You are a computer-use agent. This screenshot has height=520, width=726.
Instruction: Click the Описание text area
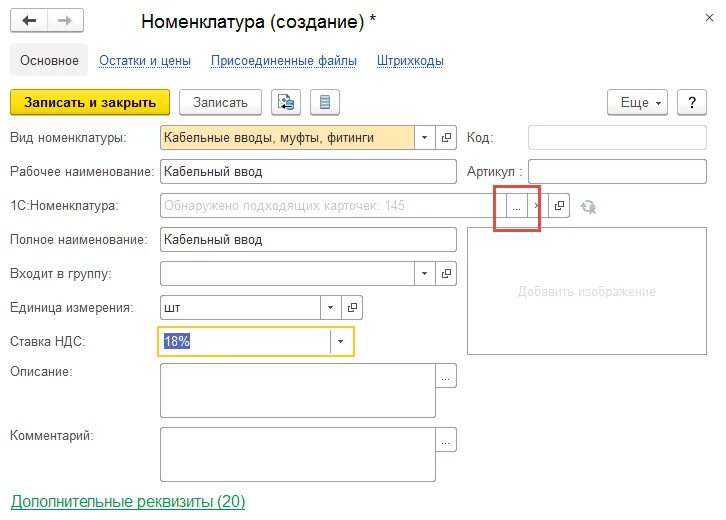click(x=298, y=390)
